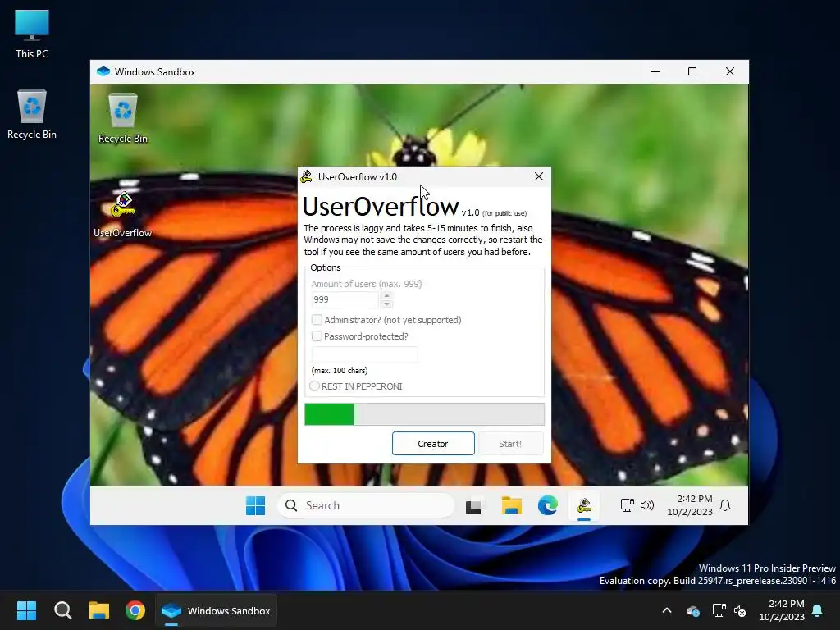Screen dimensions: 840x630
Task: Click the Creator button
Action: click(x=433, y=444)
